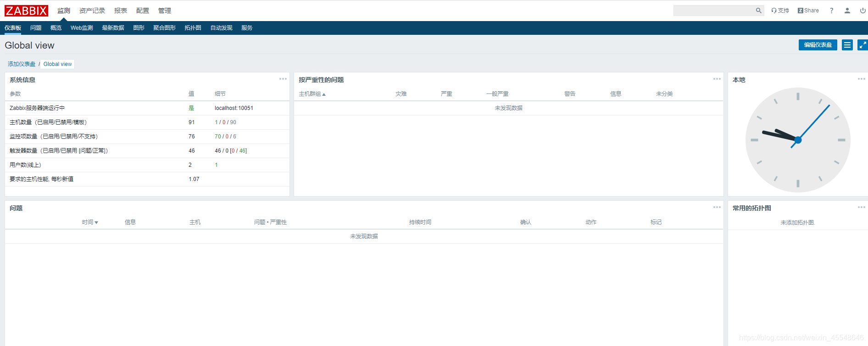Open the 报表 main menu
Image resolution: width=868 pixels, height=346 pixels.
(121, 11)
